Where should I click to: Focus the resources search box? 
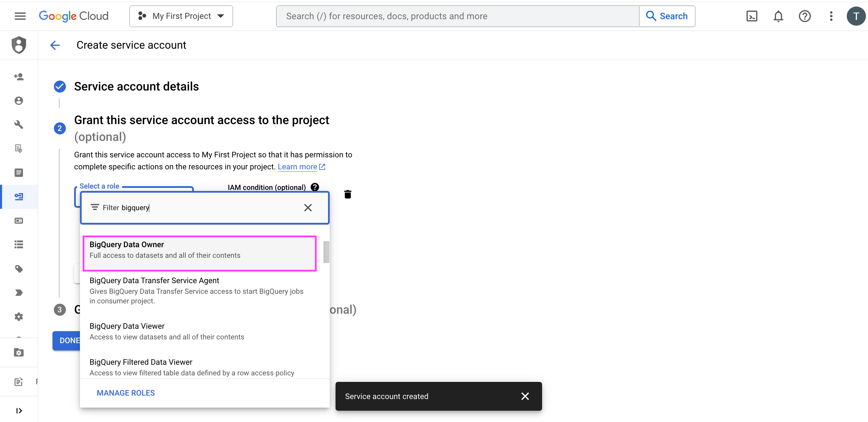458,16
